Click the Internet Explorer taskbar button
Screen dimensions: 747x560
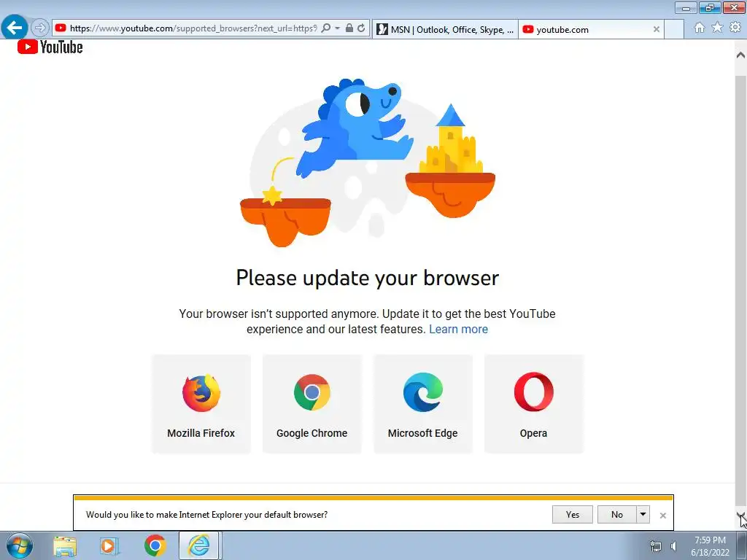point(199,545)
